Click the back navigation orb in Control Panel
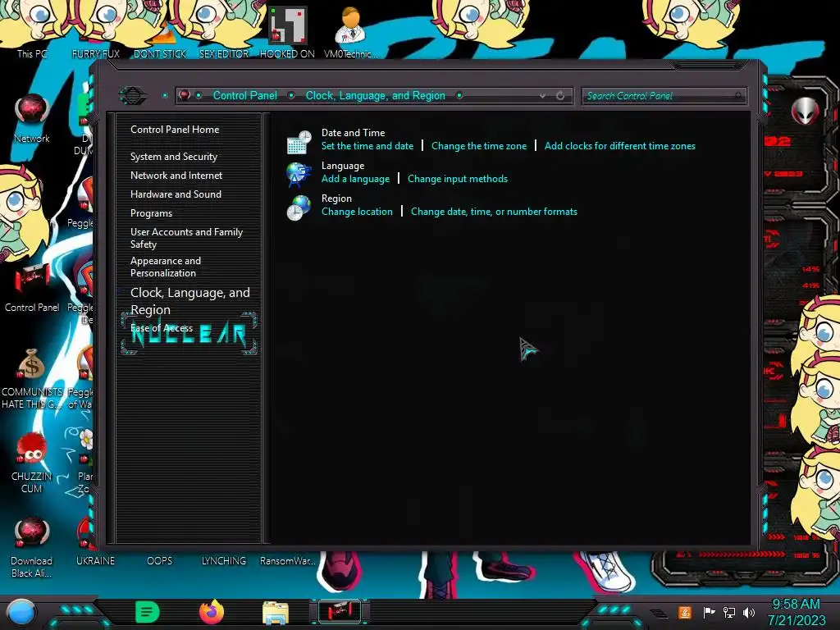Screen dimensions: 840x630 (x=133, y=96)
